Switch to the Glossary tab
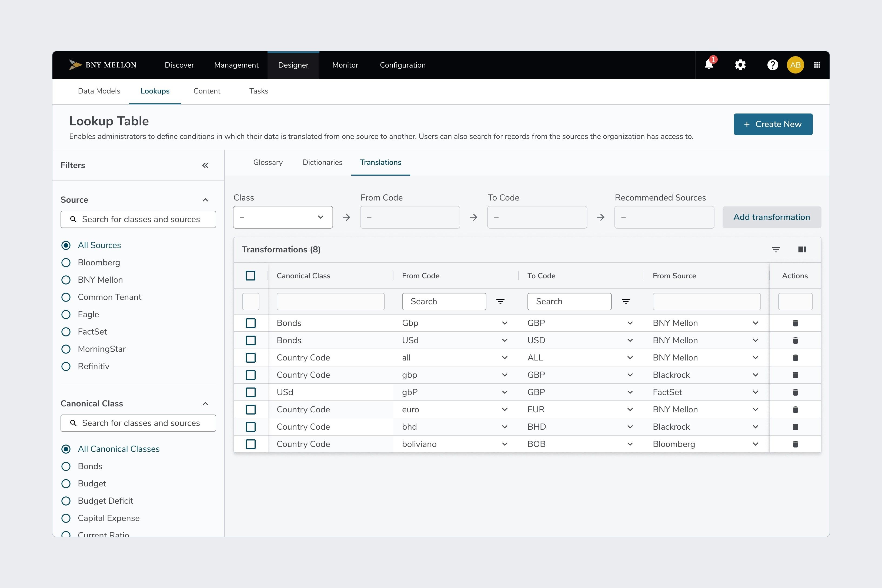Screen dimensions: 882x588 [x=268, y=162]
